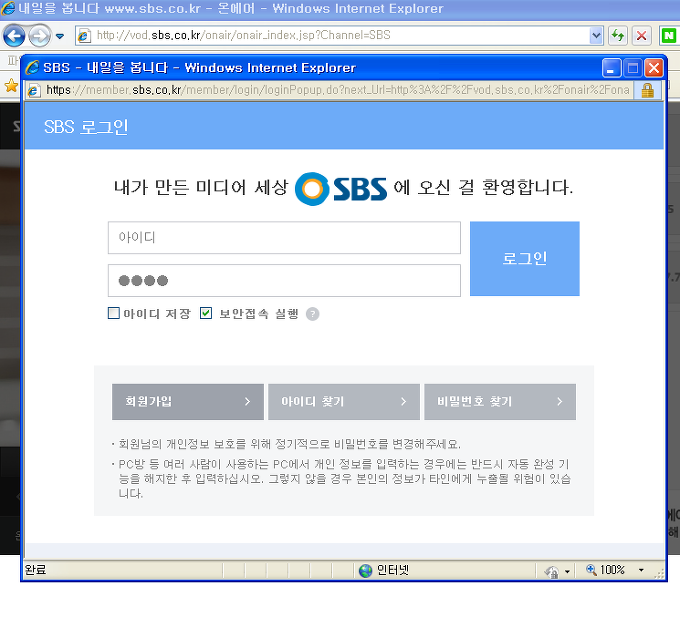
Task: Click the main browser address bar URL
Action: tap(243, 35)
